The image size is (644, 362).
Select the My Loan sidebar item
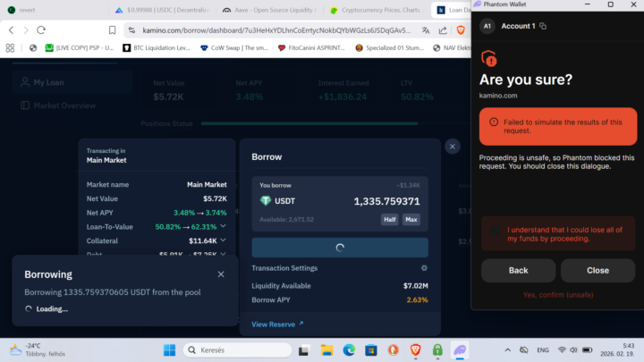pyautogui.click(x=72, y=82)
